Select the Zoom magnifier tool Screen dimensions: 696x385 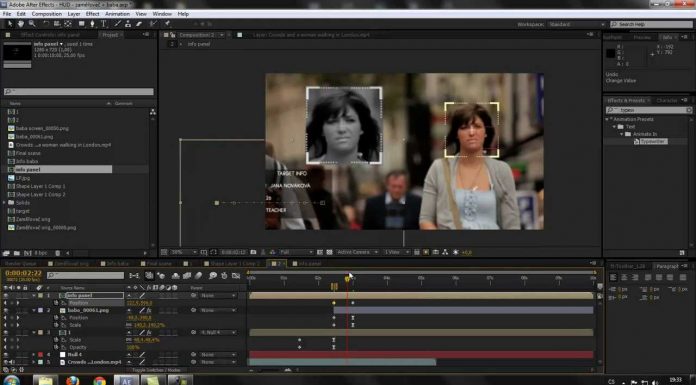pyautogui.click(x=32, y=24)
